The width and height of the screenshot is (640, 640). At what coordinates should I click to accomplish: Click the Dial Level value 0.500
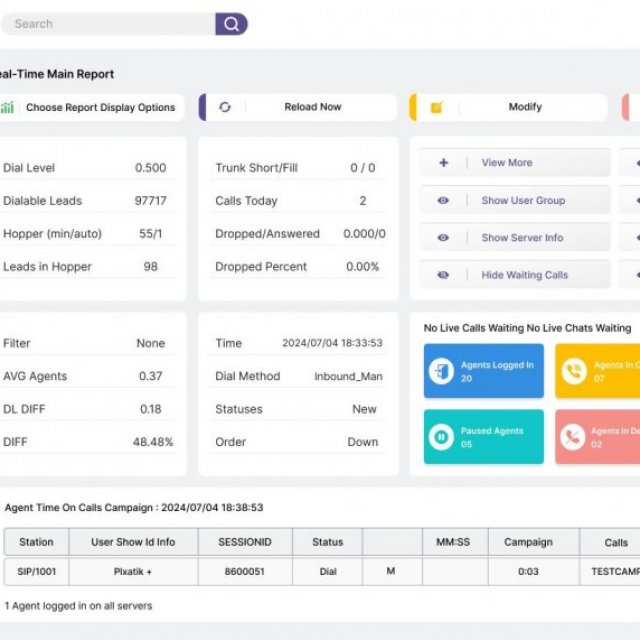click(151, 168)
